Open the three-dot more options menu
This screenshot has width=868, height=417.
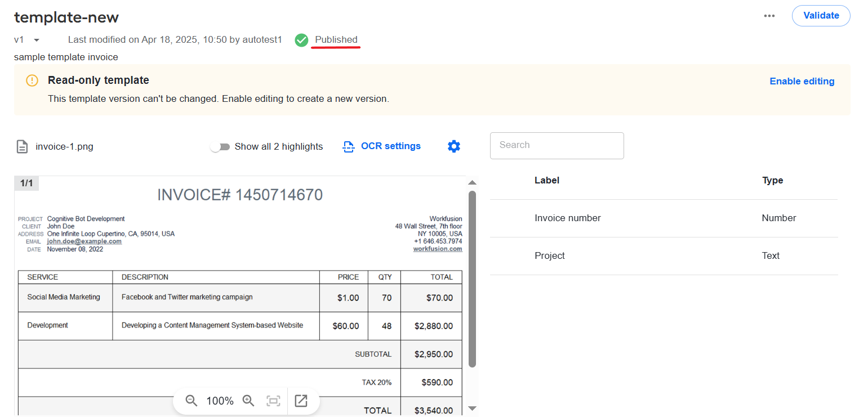point(769,16)
